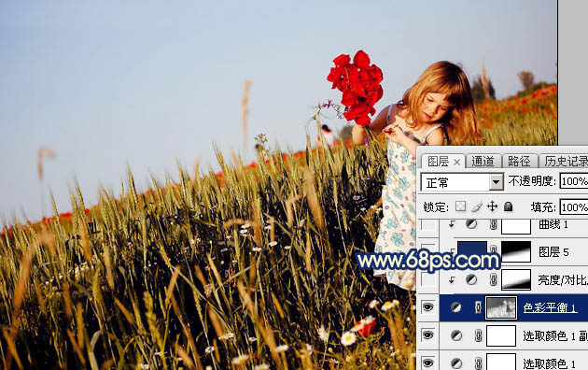The height and width of the screenshot is (370, 588).
Task: Hide the 色彩平衡 1 layer
Action: tap(427, 307)
